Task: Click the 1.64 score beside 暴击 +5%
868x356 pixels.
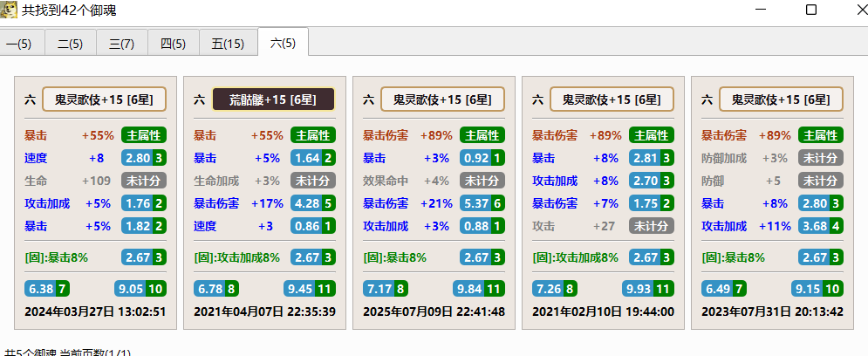Action: (x=313, y=158)
